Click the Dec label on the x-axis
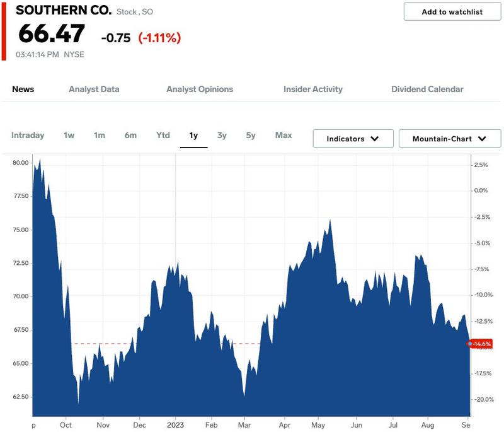 click(x=139, y=425)
